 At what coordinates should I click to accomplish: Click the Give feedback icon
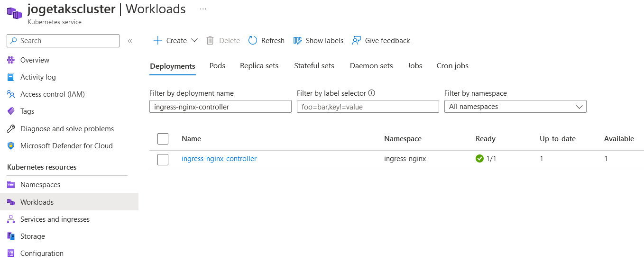coord(357,41)
